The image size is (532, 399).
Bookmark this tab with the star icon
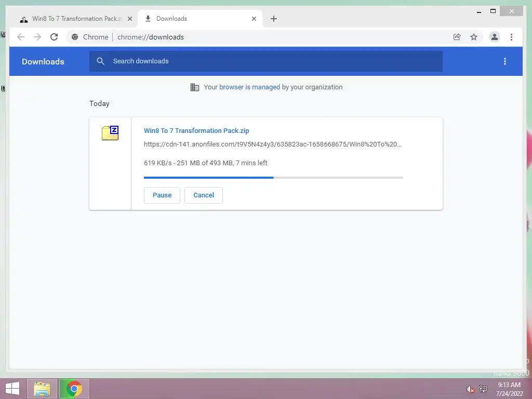(x=474, y=37)
